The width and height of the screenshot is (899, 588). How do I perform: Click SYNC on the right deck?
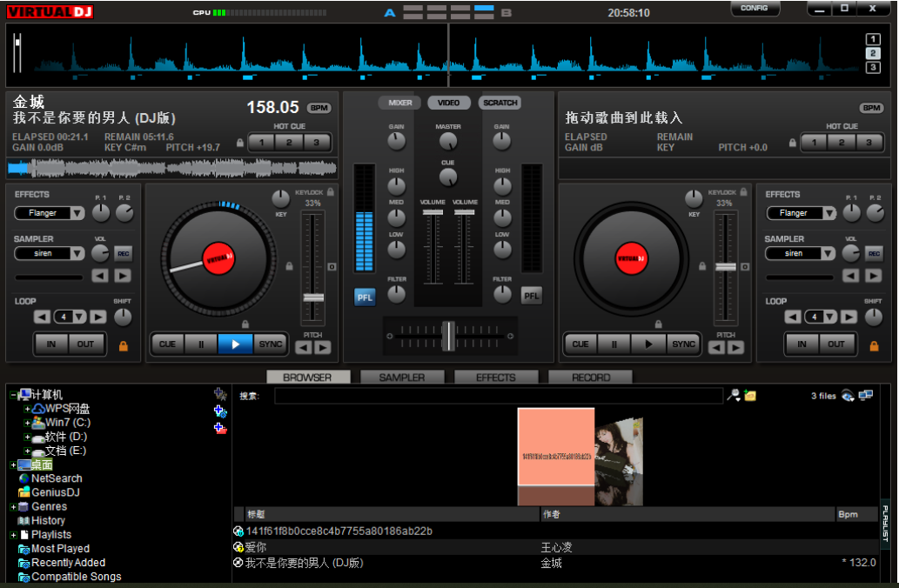[x=683, y=344]
